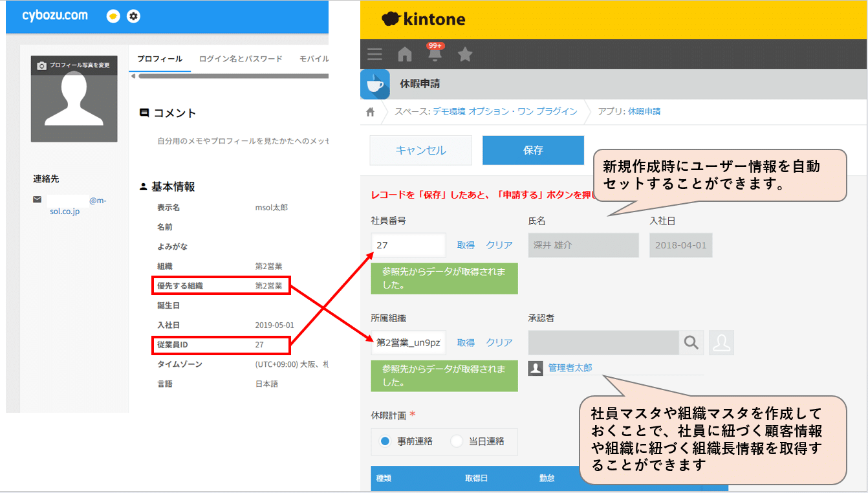Click the horizontal tab scrollbar
The image size is (868, 493).
click(233, 76)
